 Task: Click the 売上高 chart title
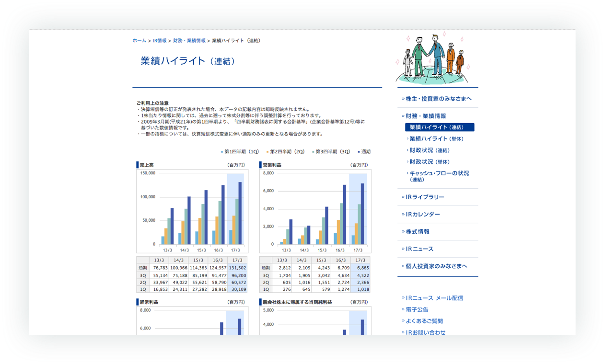click(x=147, y=165)
